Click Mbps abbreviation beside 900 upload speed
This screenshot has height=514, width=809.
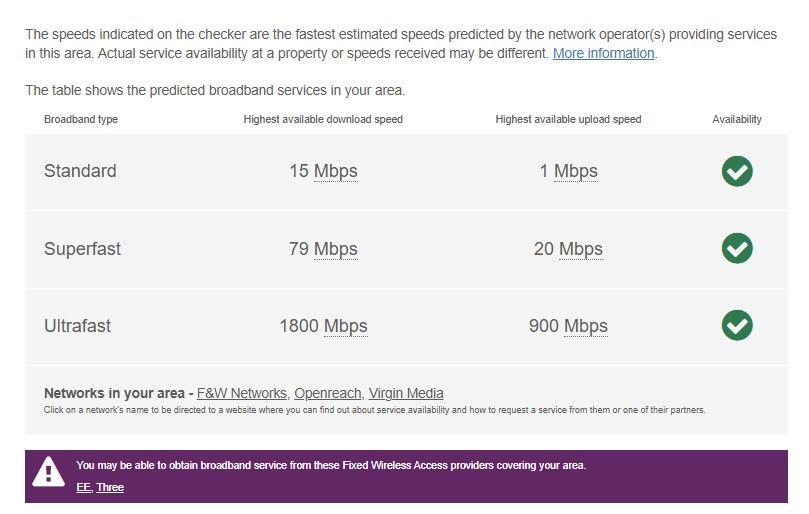click(x=586, y=326)
